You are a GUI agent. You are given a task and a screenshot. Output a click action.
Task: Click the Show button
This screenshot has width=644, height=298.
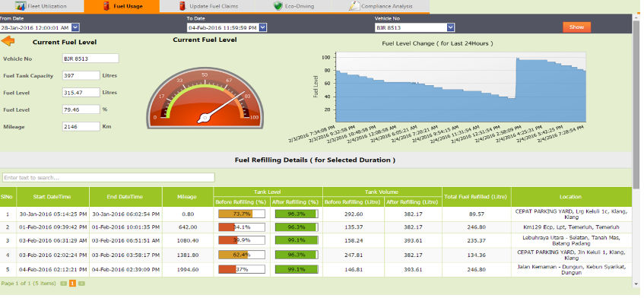tap(576, 27)
